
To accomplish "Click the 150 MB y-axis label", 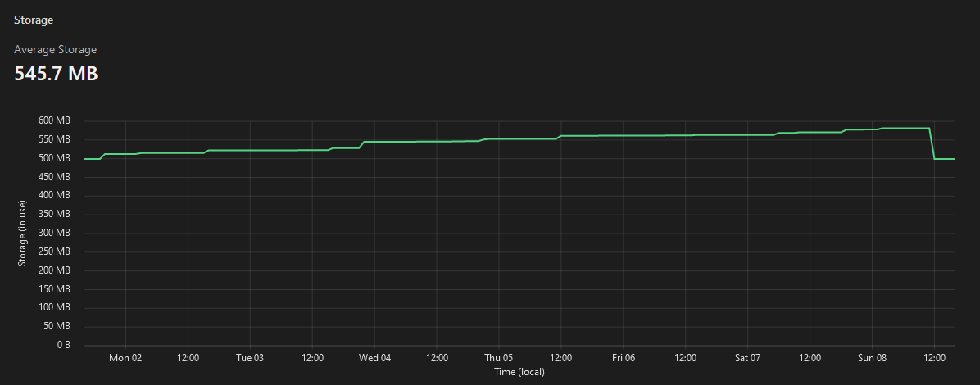I will point(54,289).
